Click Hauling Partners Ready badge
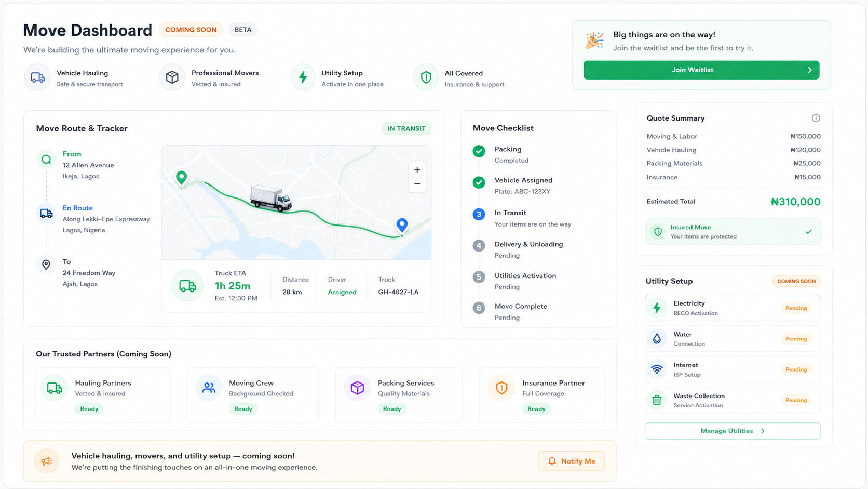868x489 pixels. coord(89,409)
